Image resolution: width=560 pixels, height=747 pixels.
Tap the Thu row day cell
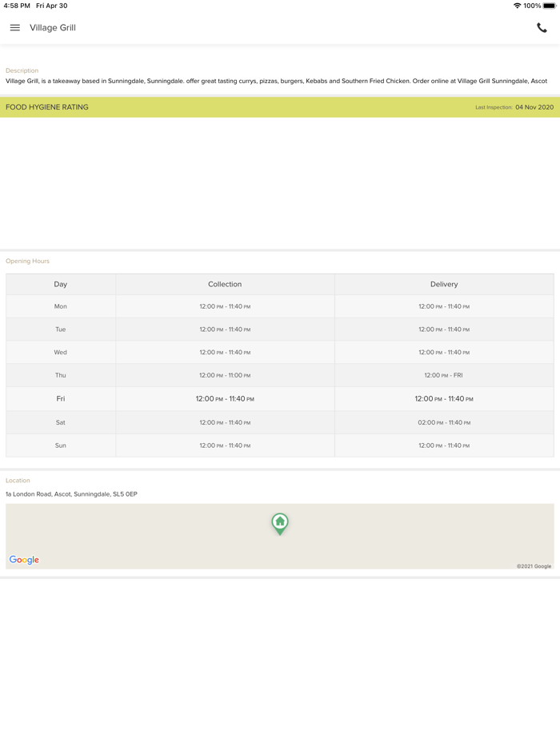pos(61,375)
